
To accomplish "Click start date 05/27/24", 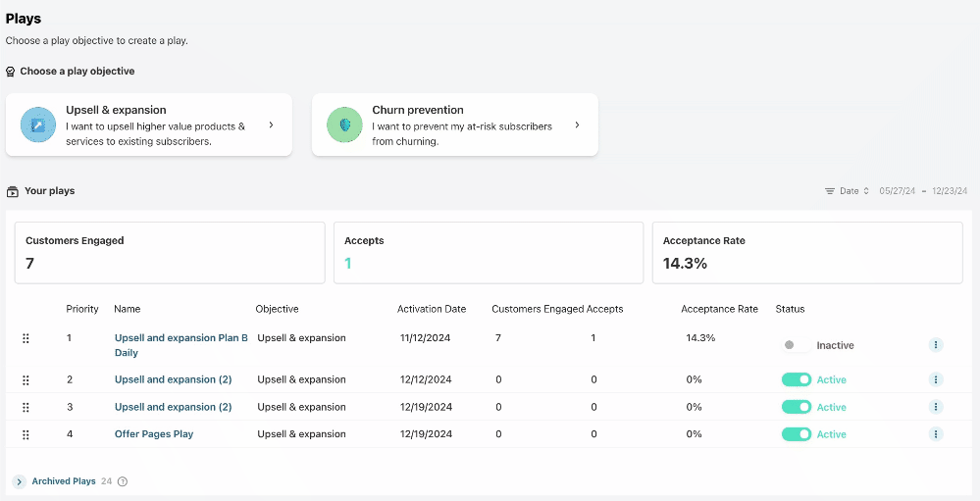I will [x=897, y=191].
